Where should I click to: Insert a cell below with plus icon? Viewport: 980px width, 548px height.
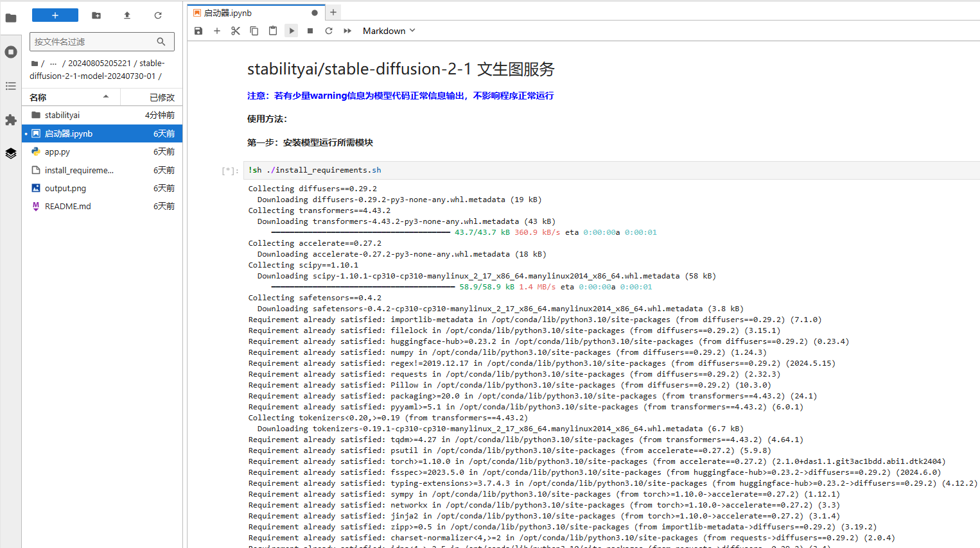pyautogui.click(x=217, y=31)
